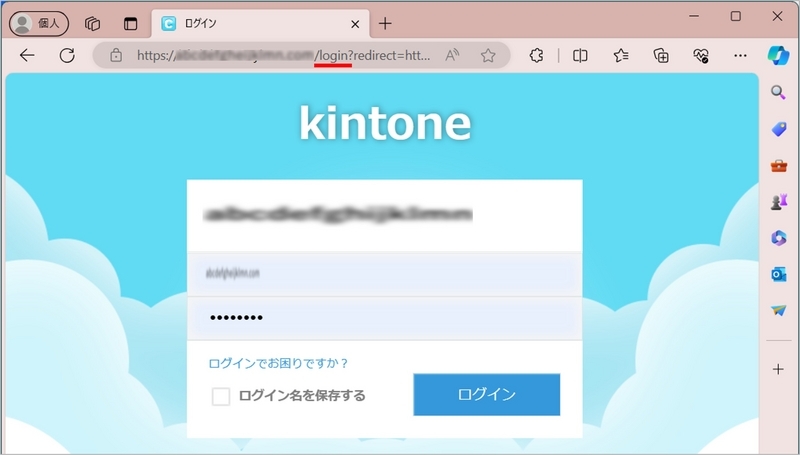
Task: Open a new tab with plus button
Action: (x=385, y=23)
